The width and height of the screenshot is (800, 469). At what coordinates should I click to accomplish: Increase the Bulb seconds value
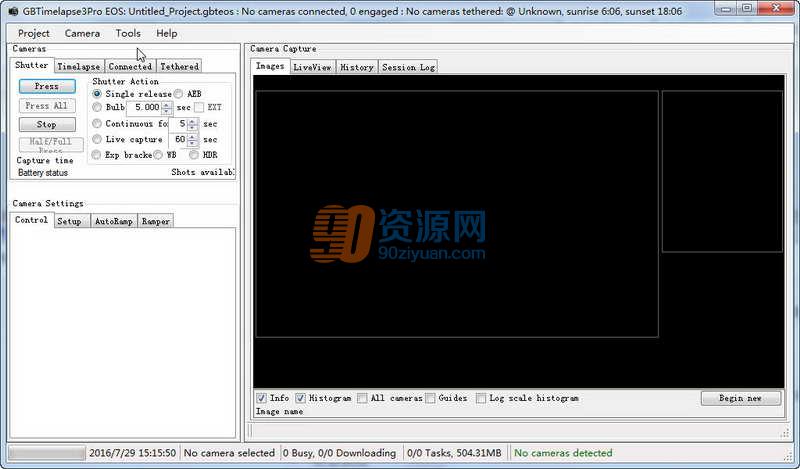tap(167, 105)
